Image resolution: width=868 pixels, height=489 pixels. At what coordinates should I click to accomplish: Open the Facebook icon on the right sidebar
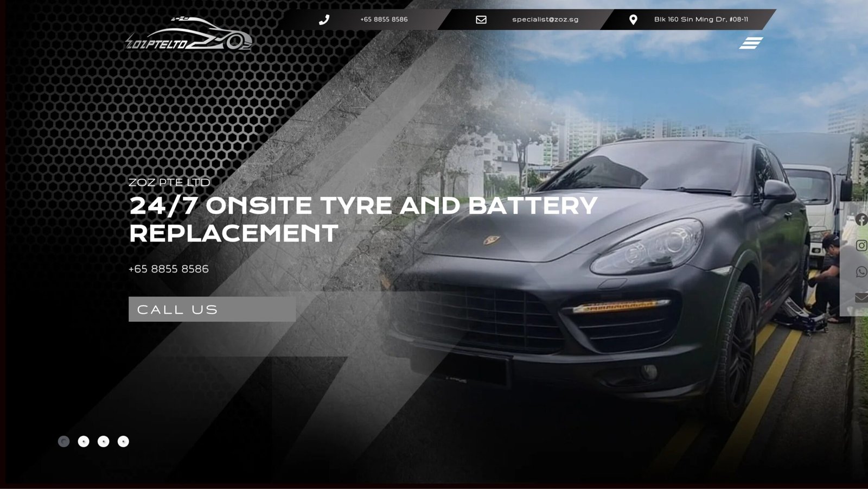pos(861,220)
